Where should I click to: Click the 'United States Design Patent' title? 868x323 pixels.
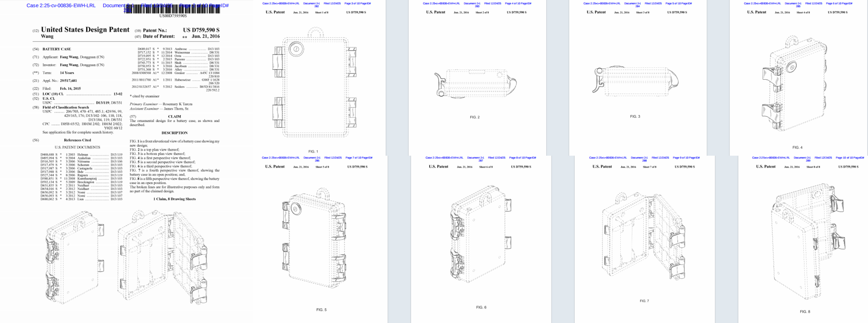pos(85,30)
